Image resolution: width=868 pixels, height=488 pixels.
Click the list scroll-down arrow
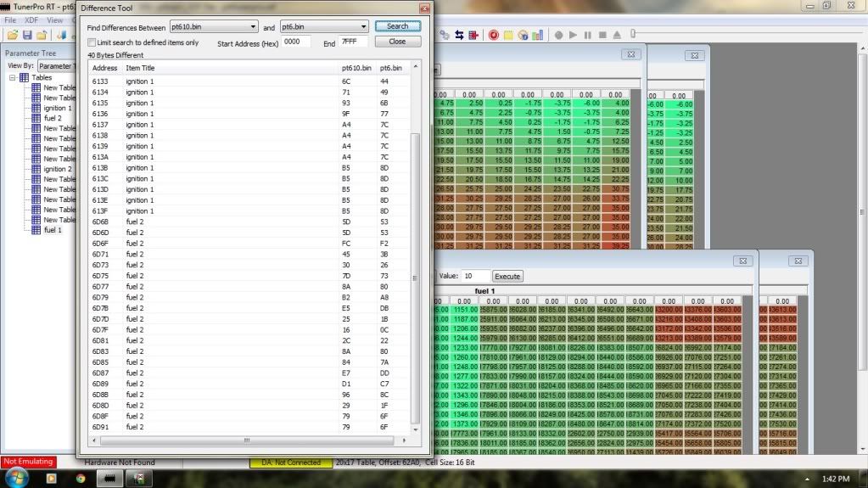[x=415, y=429]
